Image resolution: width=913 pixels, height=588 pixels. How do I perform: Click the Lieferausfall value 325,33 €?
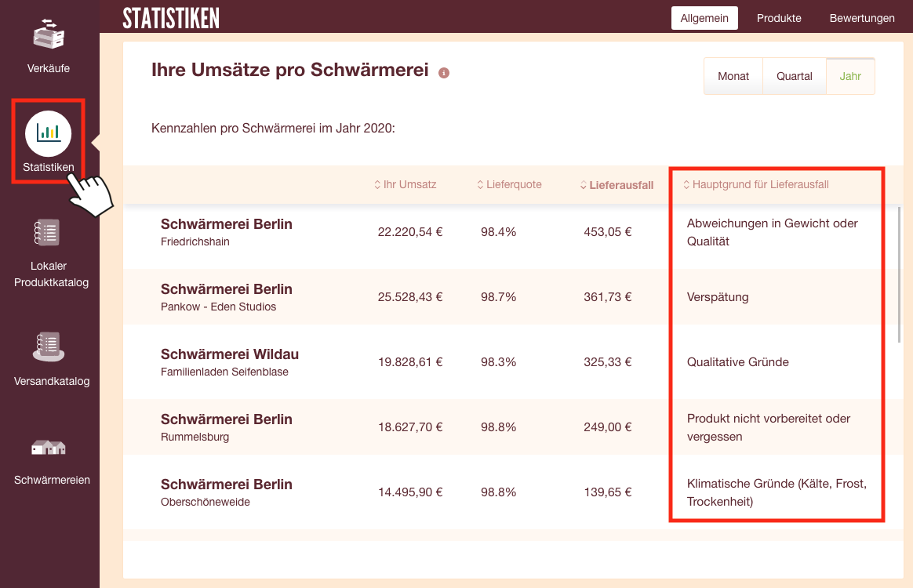coord(607,362)
